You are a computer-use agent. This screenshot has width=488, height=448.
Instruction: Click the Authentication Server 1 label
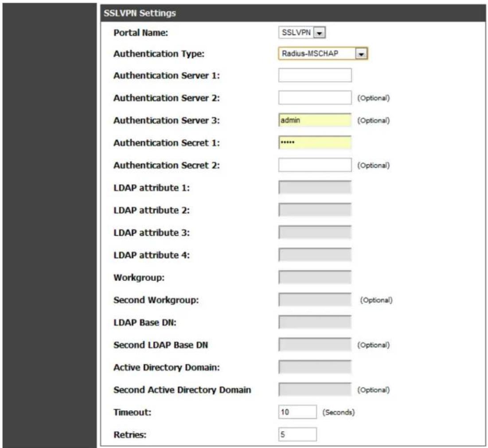(x=167, y=76)
